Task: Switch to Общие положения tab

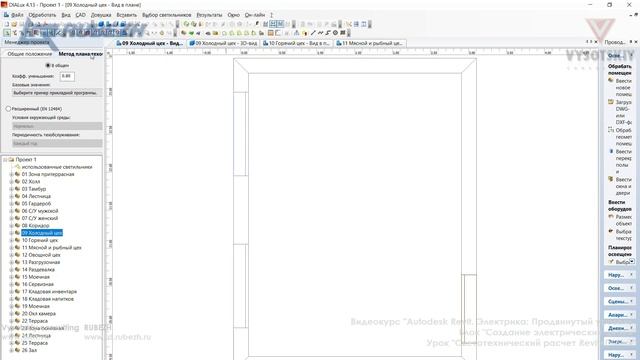Action: [29, 54]
